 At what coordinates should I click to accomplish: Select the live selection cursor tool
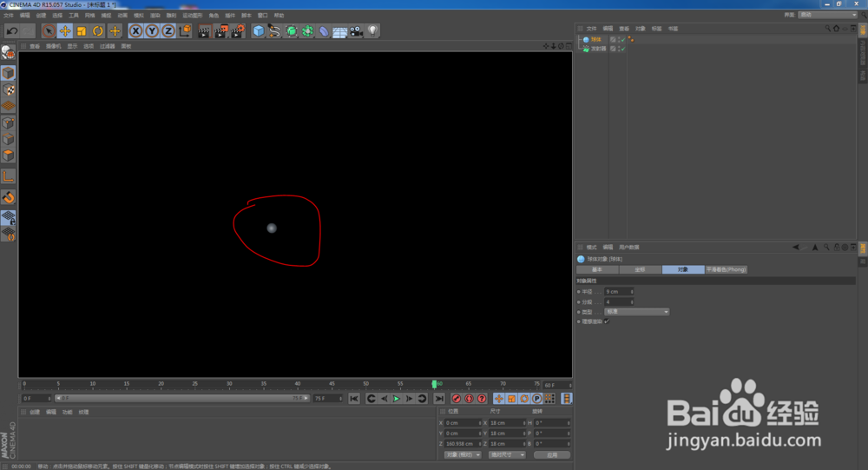49,31
